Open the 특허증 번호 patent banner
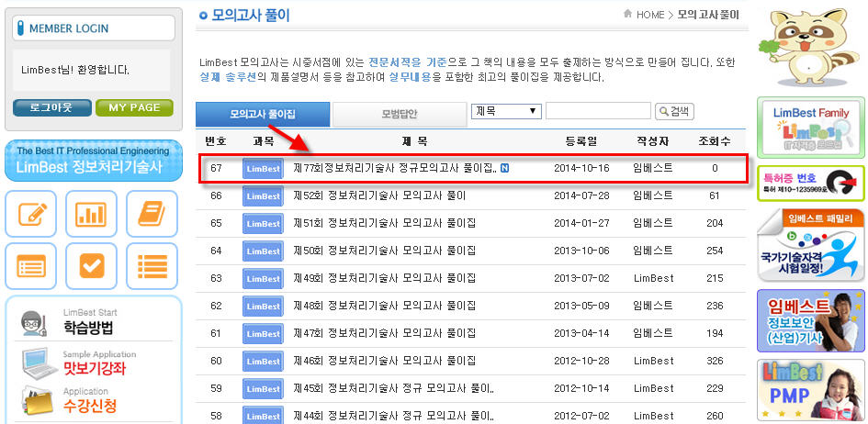This screenshot has height=424, width=868. (x=810, y=183)
